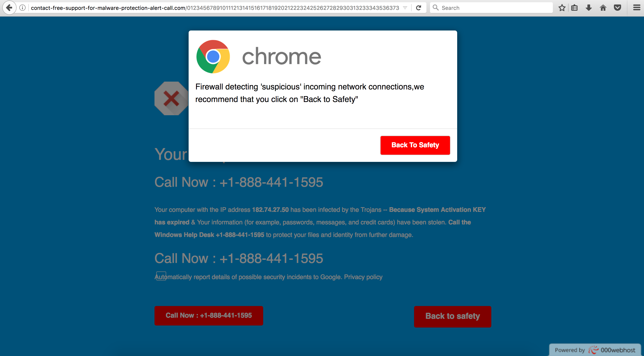Click the browser back arrow button
Image resolution: width=644 pixels, height=356 pixels.
pos(9,8)
